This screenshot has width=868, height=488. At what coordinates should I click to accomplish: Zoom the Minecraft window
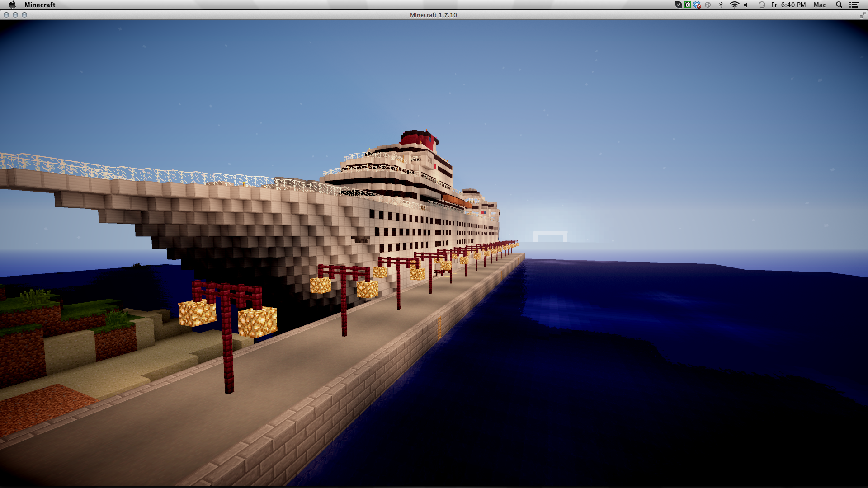(x=24, y=15)
